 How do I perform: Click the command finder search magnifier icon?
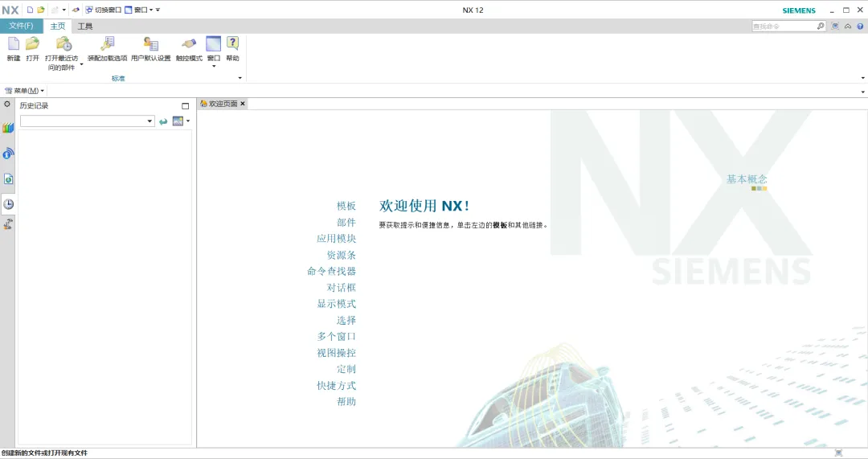coord(821,26)
